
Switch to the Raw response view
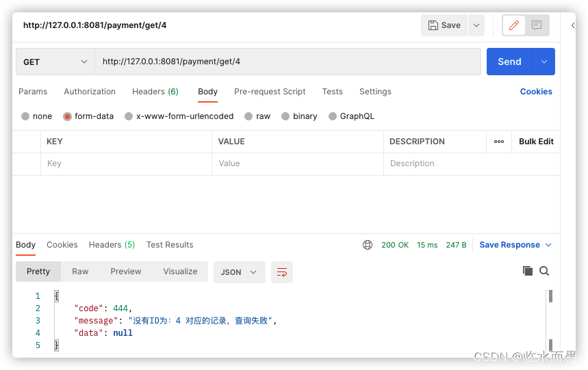tap(80, 272)
